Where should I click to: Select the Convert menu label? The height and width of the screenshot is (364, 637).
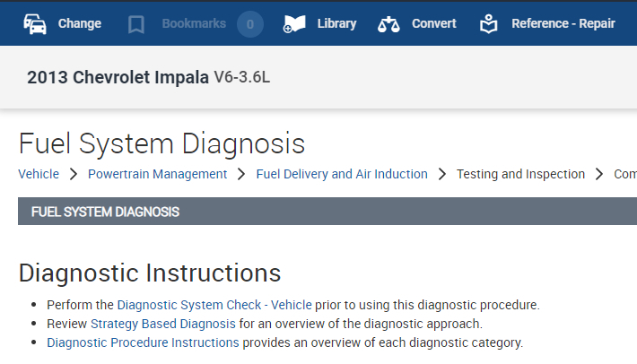[433, 24]
